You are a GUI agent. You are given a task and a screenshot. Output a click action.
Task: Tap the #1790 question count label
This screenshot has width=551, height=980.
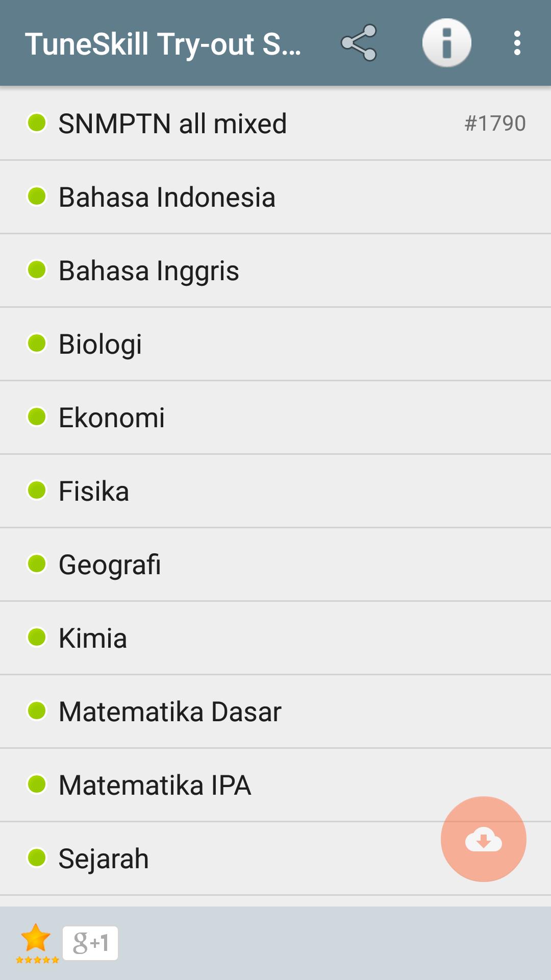(x=495, y=124)
